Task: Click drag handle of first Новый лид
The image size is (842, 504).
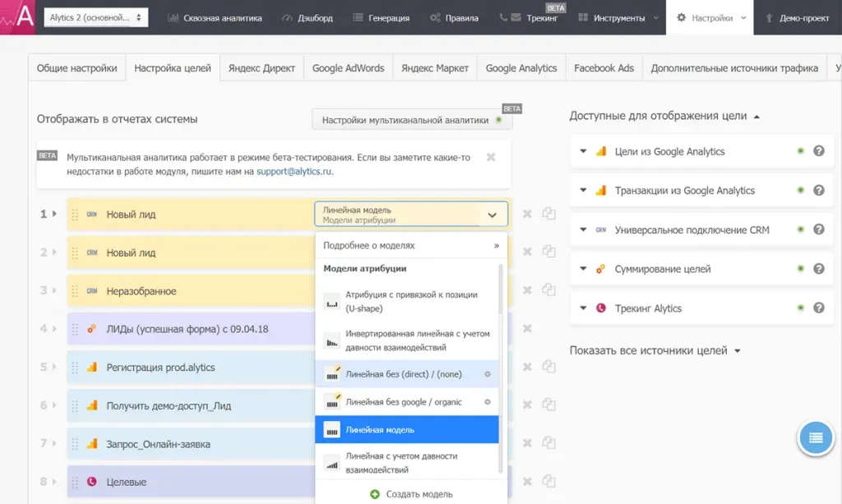Action: [75, 214]
